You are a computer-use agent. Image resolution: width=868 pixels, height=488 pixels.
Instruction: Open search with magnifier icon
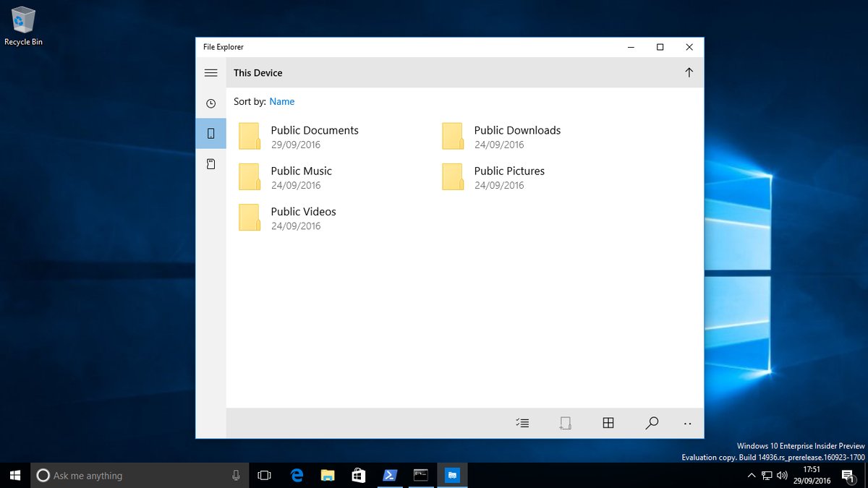click(x=652, y=423)
